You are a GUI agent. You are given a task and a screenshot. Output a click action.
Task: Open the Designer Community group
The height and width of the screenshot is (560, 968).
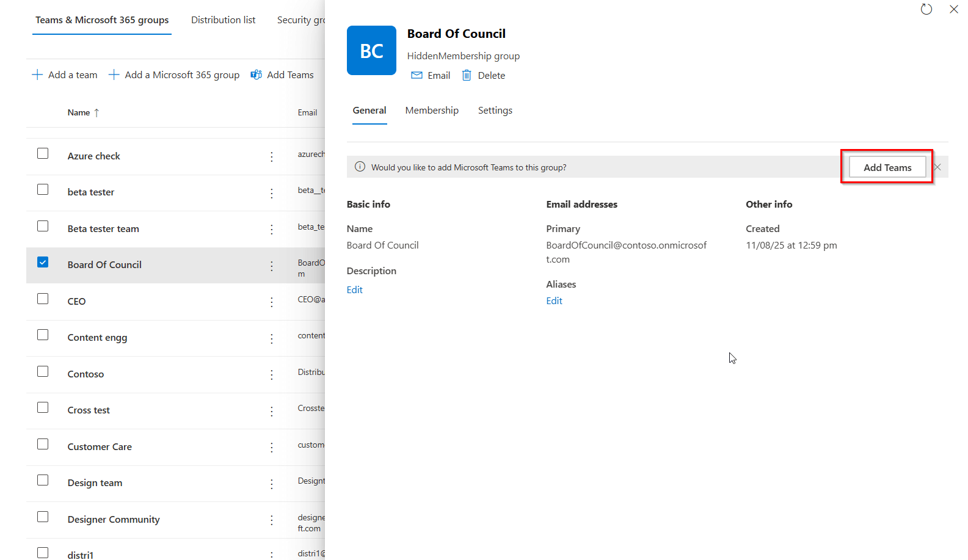pyautogui.click(x=114, y=520)
